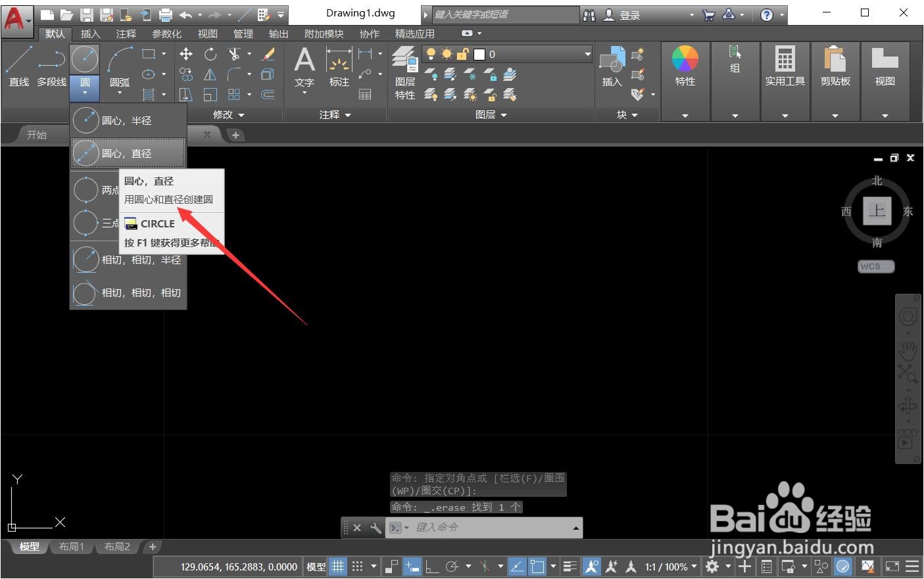Select the Rotate tool icon
924x579 pixels.
click(210, 54)
